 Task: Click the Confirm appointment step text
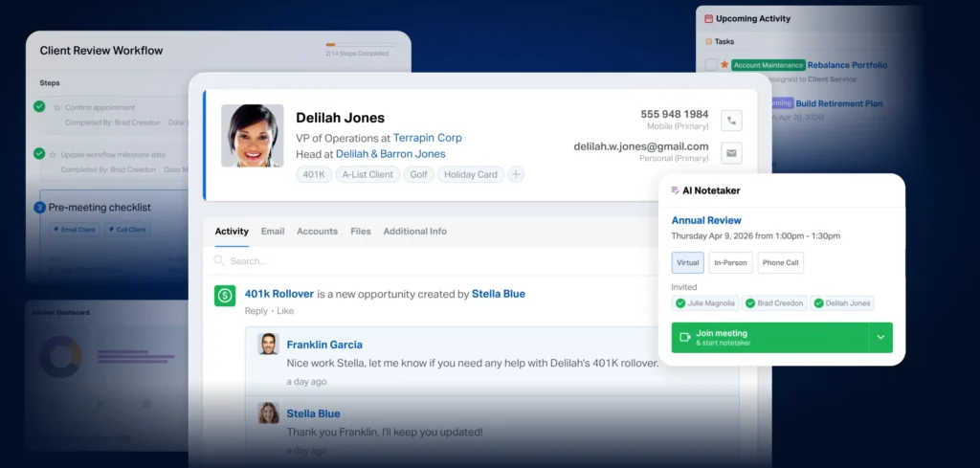tap(100, 107)
